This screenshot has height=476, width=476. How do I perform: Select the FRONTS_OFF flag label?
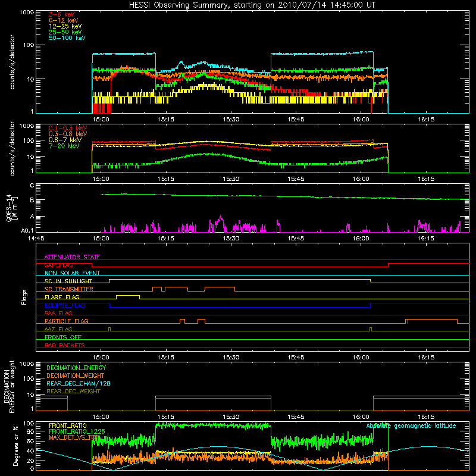(63, 337)
